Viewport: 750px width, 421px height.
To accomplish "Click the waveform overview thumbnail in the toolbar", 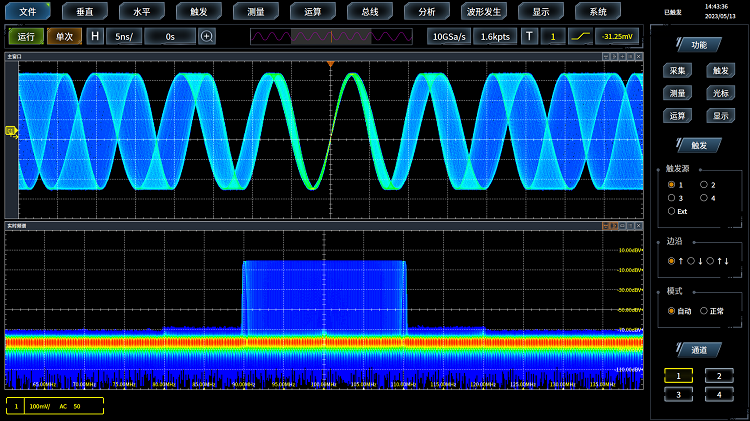I will (x=331, y=36).
